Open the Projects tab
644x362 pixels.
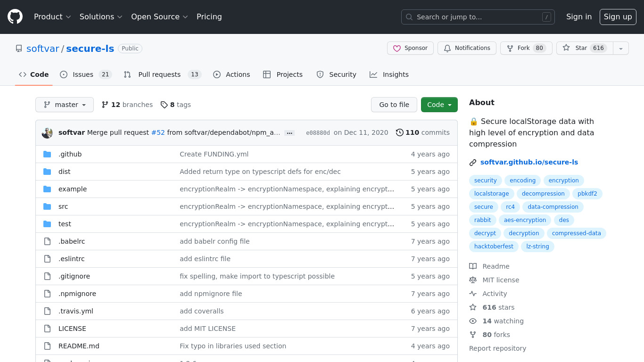coord(283,74)
